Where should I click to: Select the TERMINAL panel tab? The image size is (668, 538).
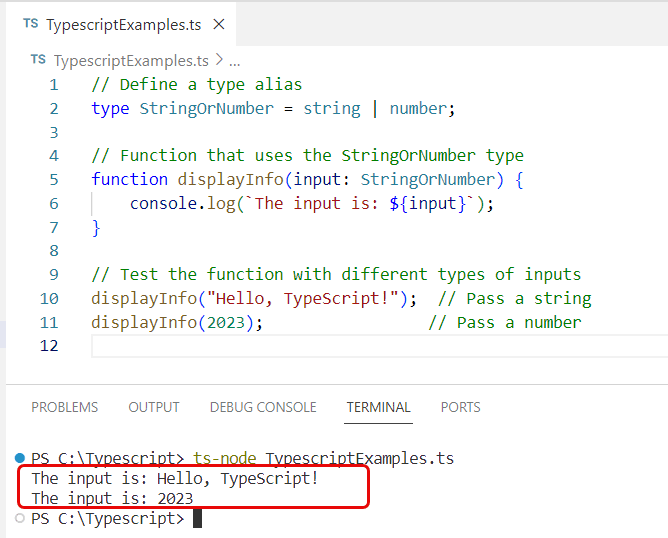[378, 407]
